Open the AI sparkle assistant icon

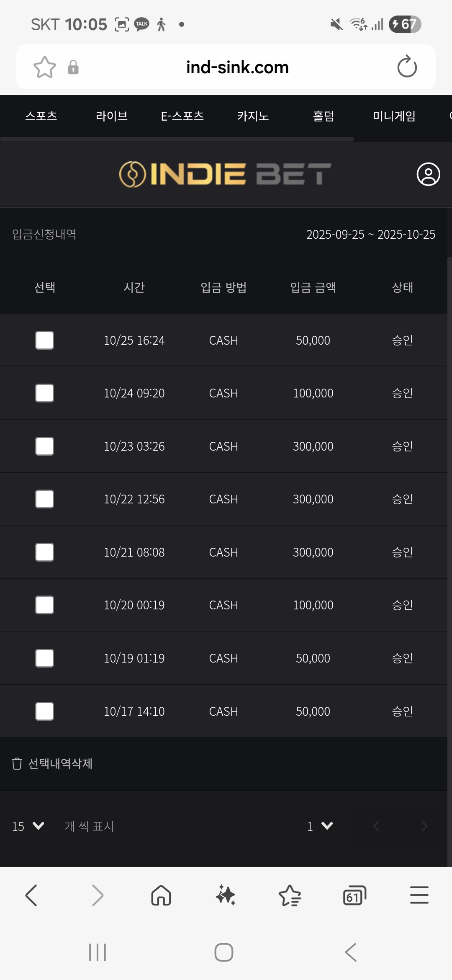pyautogui.click(x=226, y=895)
